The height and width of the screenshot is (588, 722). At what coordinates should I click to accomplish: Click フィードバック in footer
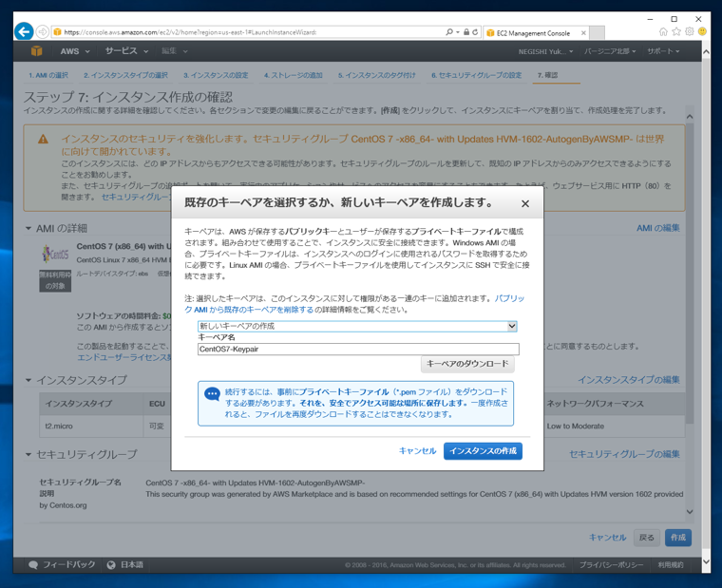[x=69, y=565]
